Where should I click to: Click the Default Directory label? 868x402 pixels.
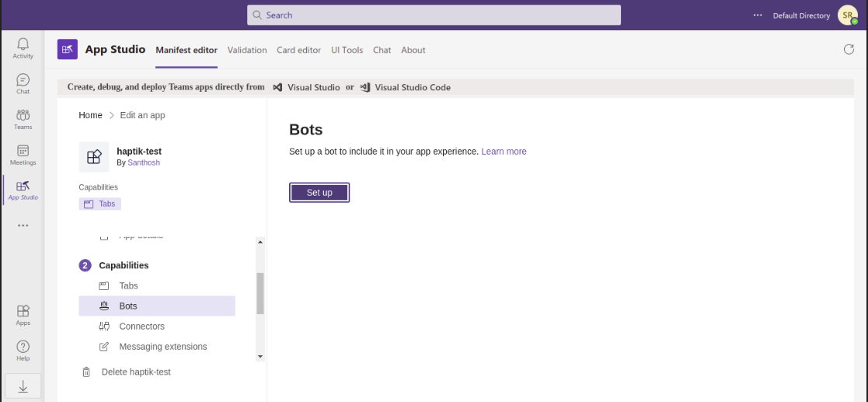pyautogui.click(x=801, y=16)
